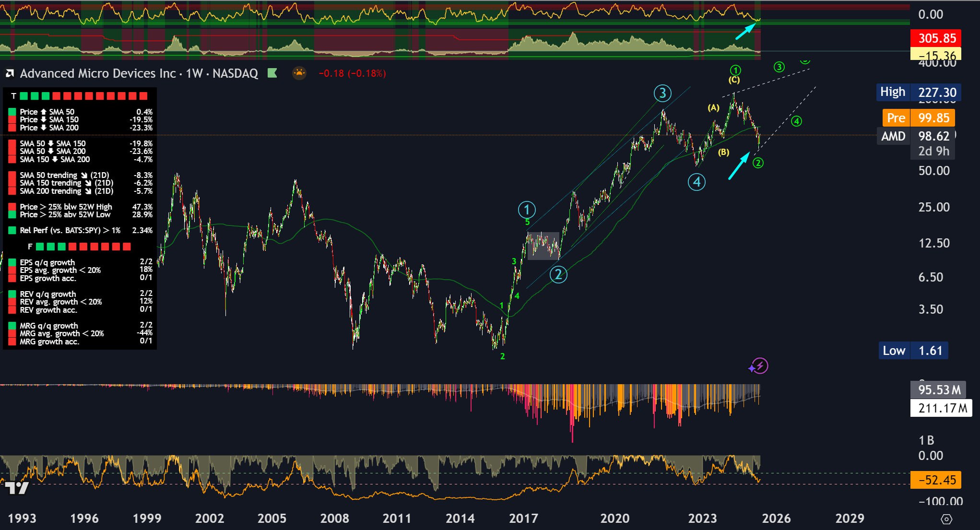Click the 211.17 M volume label
The width and height of the screenshot is (980, 530).
(x=941, y=408)
